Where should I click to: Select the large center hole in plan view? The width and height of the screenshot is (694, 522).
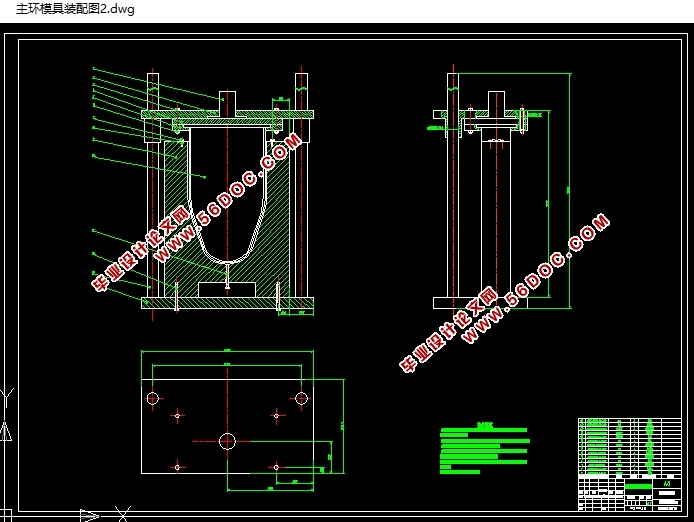click(227, 440)
